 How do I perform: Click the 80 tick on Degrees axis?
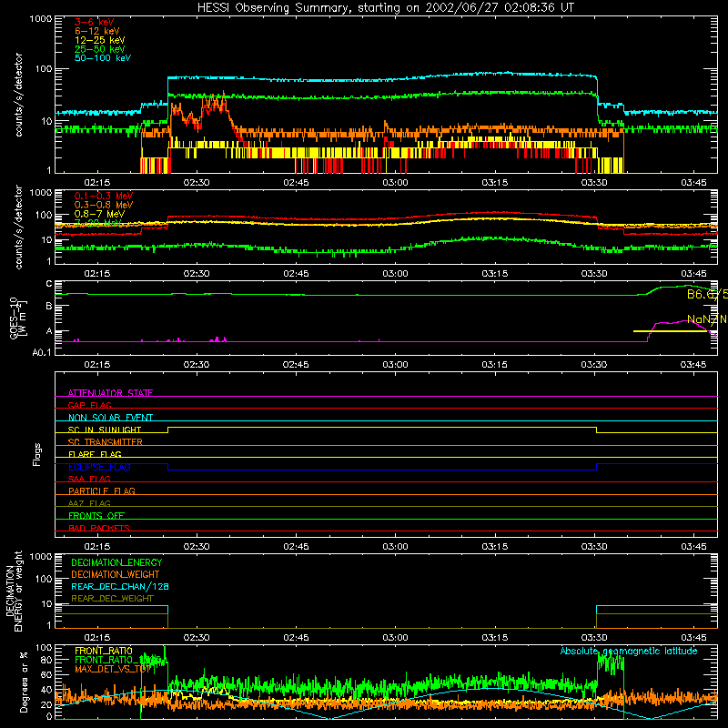coord(46,661)
